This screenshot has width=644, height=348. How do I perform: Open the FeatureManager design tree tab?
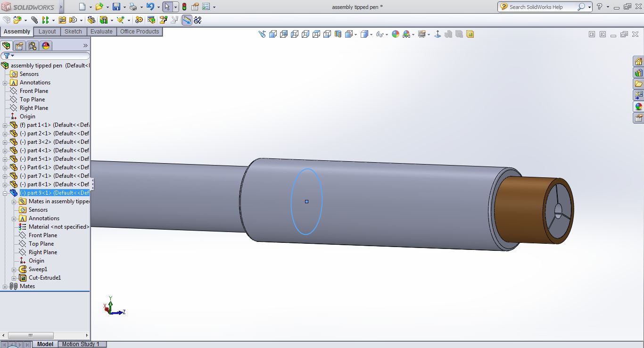(x=6, y=46)
